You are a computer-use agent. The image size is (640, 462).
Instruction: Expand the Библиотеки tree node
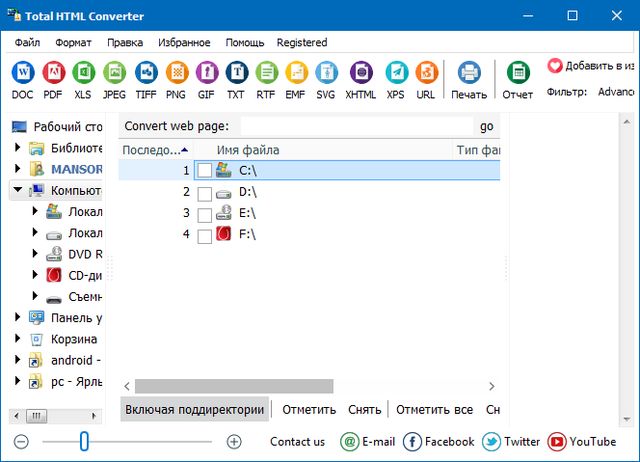pyautogui.click(x=17, y=148)
